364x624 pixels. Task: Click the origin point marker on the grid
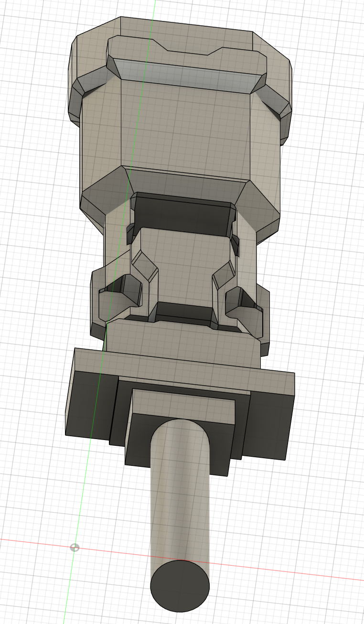point(75,548)
